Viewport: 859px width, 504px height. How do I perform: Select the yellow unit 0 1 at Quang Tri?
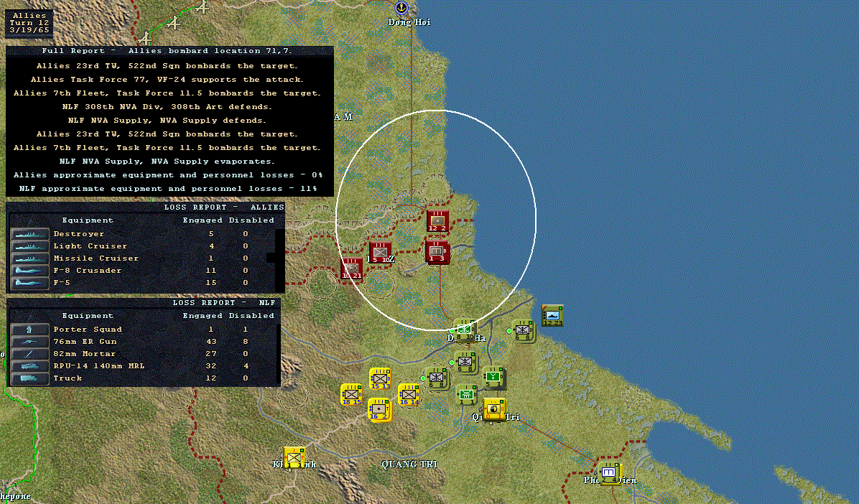(x=495, y=409)
